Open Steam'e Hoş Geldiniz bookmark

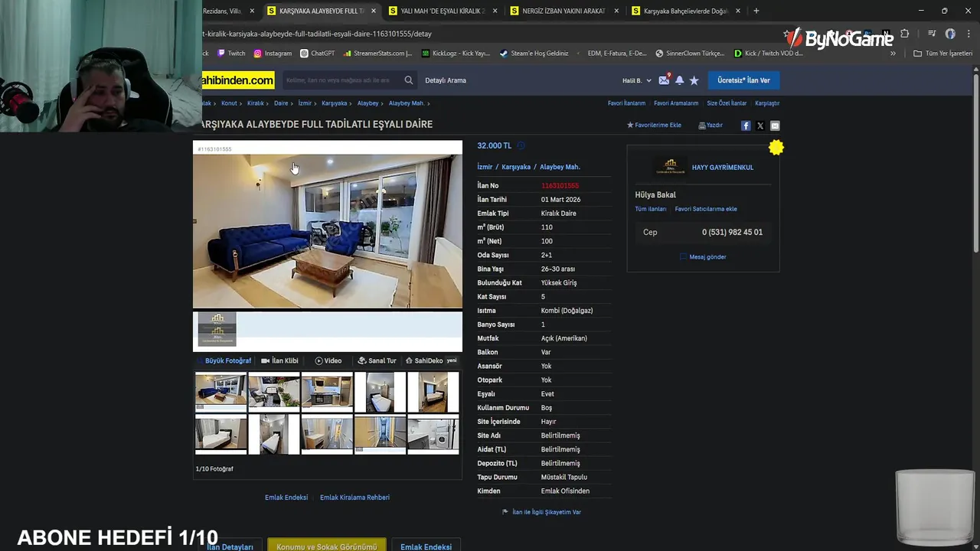(534, 54)
